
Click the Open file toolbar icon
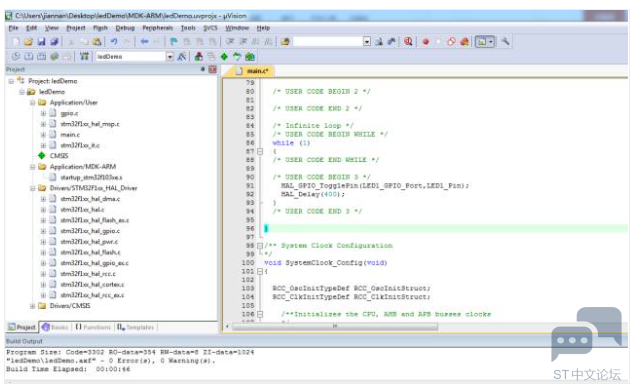coord(28,42)
